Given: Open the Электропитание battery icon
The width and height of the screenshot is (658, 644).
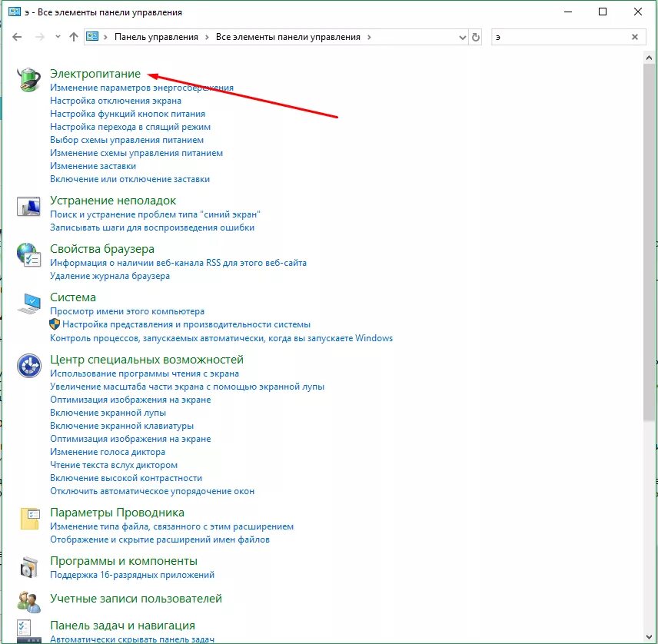Looking at the screenshot, I should [x=28, y=79].
